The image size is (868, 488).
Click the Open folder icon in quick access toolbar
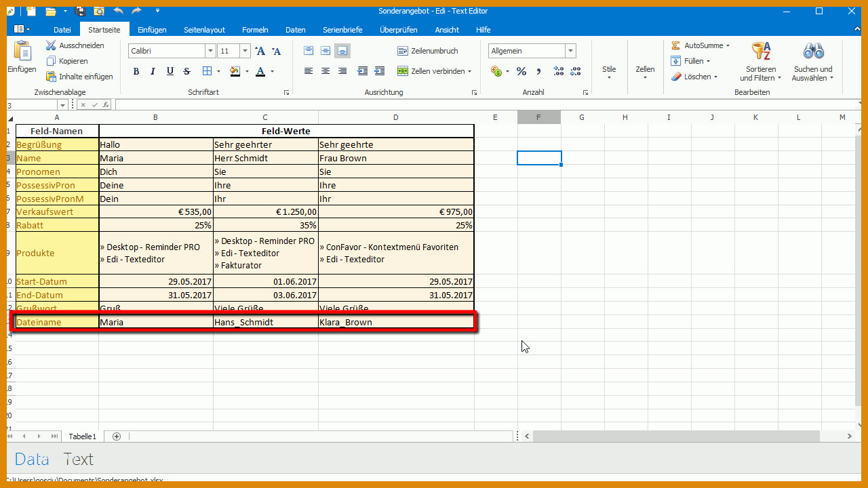click(x=50, y=11)
